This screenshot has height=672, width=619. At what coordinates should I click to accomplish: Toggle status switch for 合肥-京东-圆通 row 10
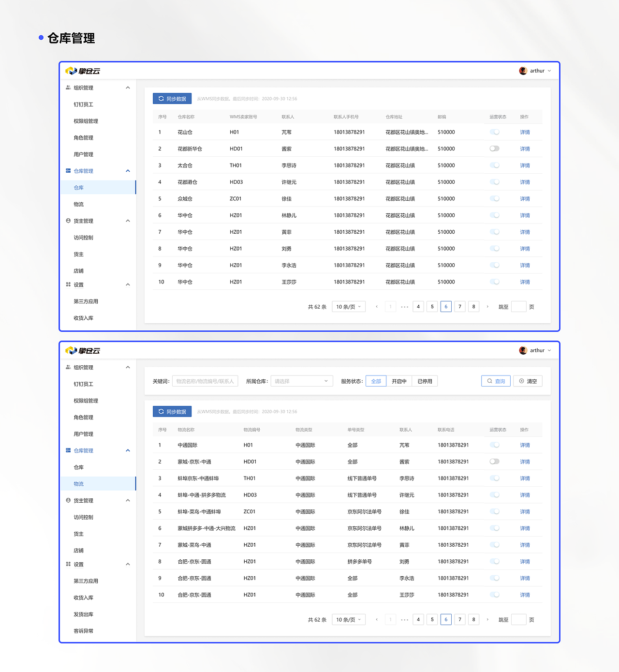pos(494,595)
